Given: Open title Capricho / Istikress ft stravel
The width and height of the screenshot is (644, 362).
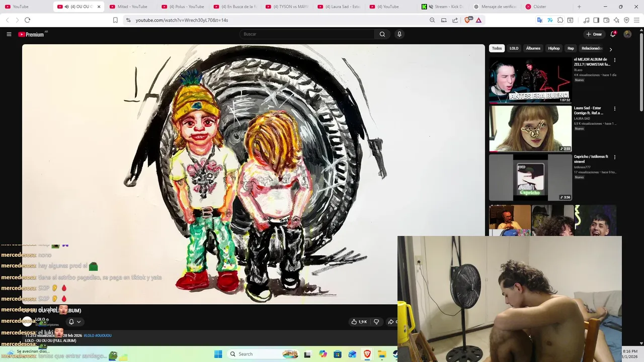Looking at the screenshot, I should 591,159.
